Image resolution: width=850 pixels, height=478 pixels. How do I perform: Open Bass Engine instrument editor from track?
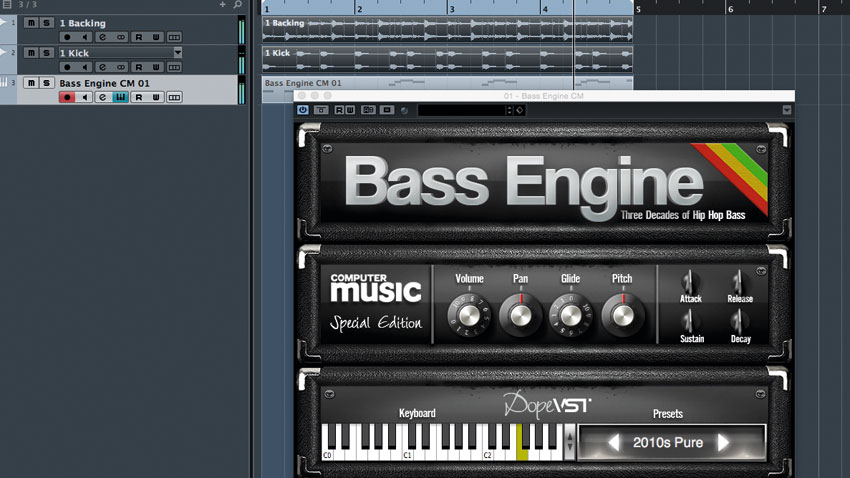[120, 97]
